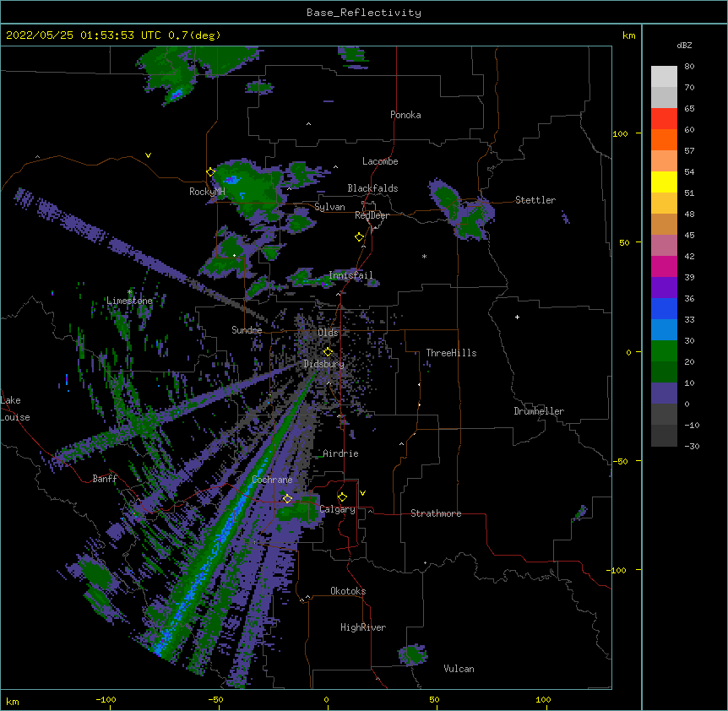The height and width of the screenshot is (711, 728).
Task: Click the Cochrane town label
Action: pyautogui.click(x=272, y=480)
